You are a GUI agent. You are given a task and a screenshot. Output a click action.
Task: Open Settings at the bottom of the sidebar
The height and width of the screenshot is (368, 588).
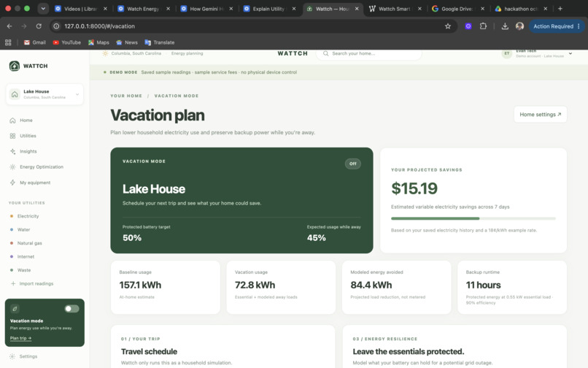point(23,356)
